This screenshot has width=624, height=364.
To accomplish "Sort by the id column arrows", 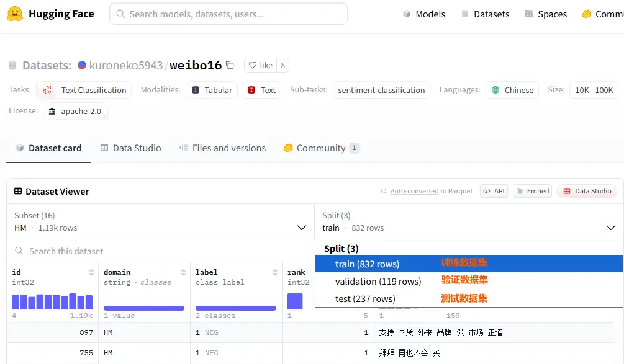I will (x=92, y=272).
